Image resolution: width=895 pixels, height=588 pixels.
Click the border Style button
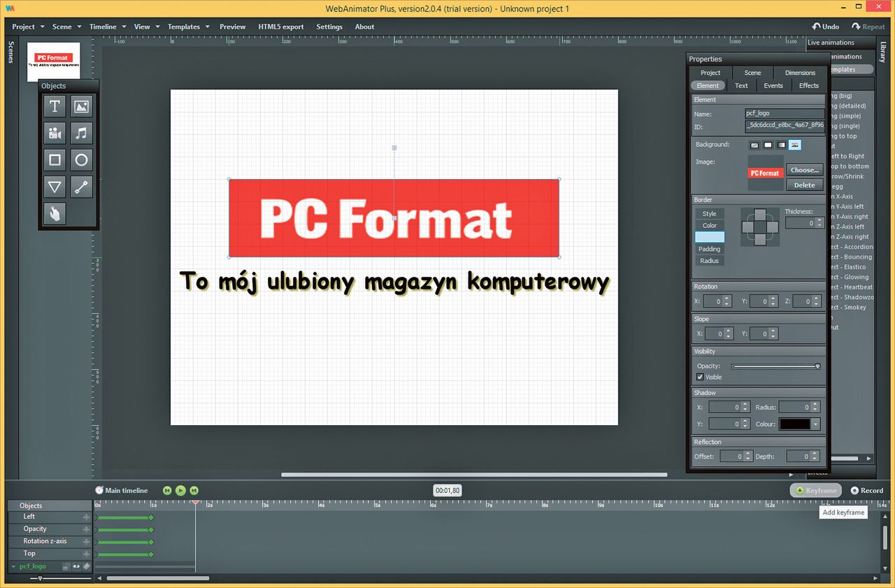[x=710, y=214]
